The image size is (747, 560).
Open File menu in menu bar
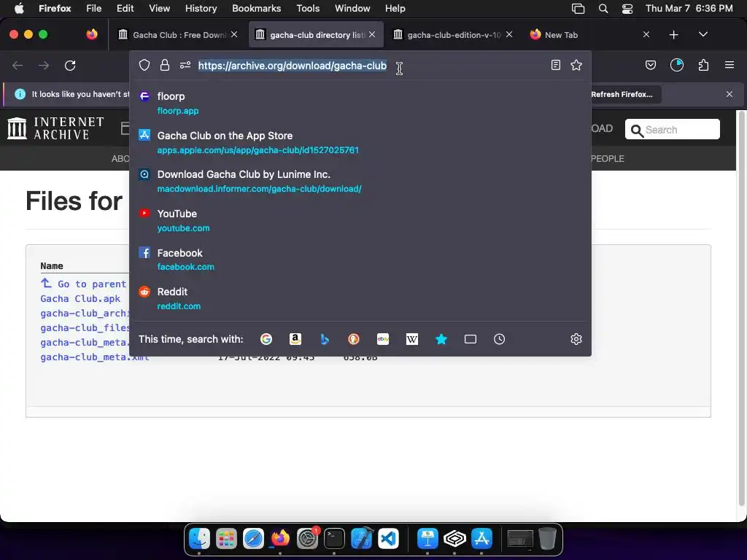point(93,8)
